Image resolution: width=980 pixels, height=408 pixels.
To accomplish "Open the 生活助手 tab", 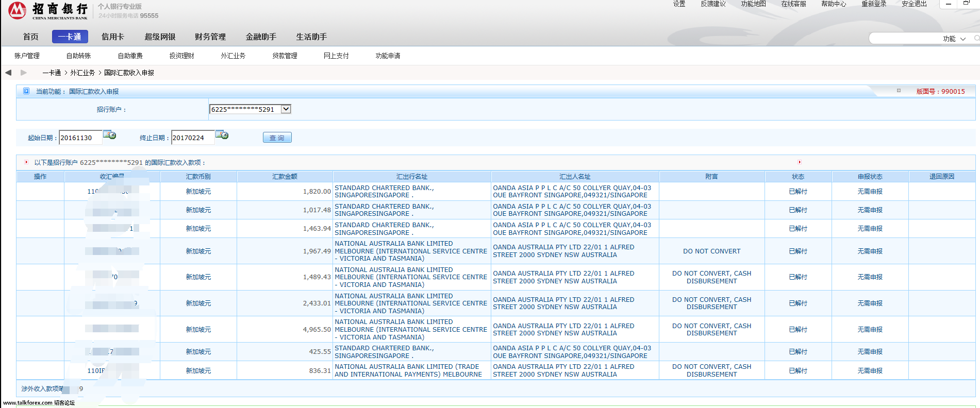I will click(x=312, y=37).
